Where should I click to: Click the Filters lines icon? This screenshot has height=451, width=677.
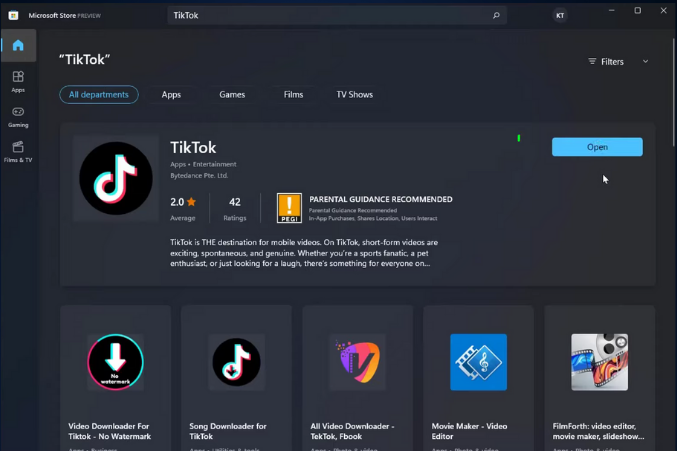point(592,61)
